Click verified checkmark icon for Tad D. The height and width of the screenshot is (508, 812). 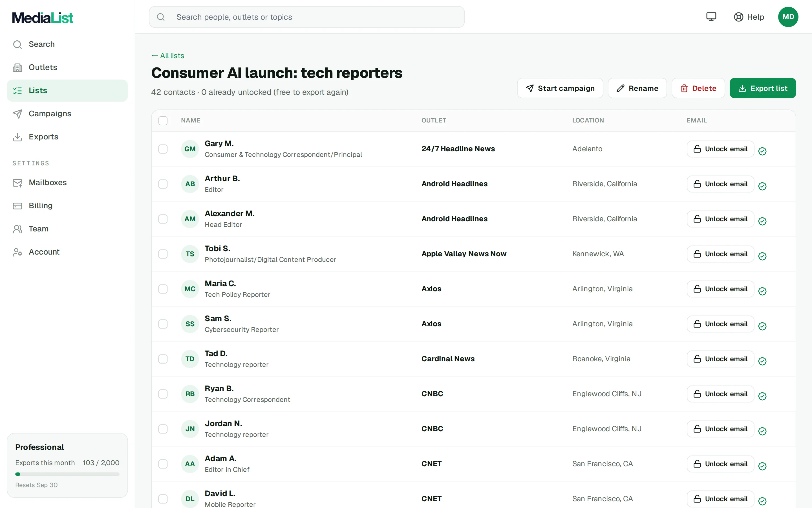pos(762,361)
